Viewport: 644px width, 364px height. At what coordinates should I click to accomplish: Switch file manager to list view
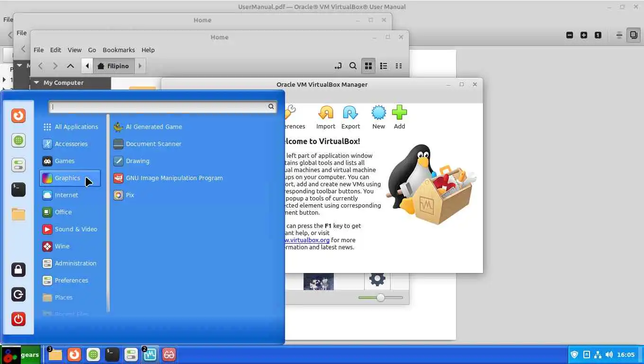[384, 66]
